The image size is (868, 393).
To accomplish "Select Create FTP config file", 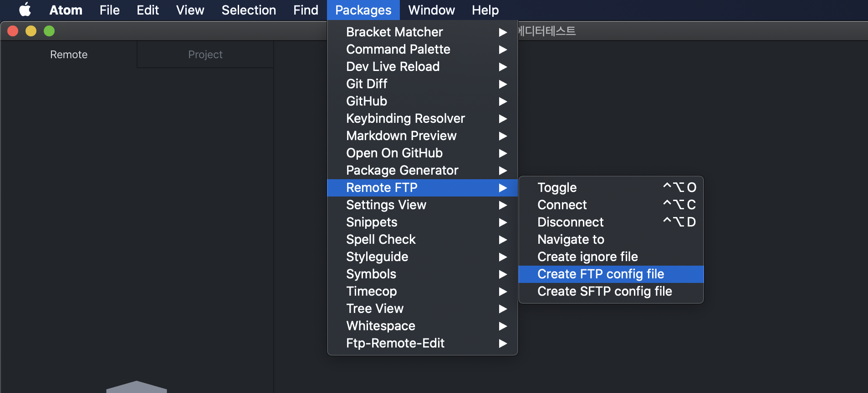I will [601, 274].
